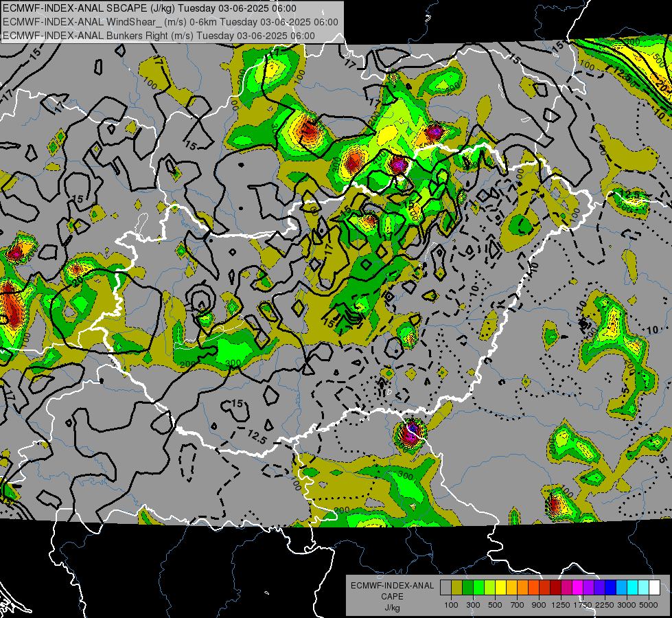Image resolution: width=672 pixels, height=618 pixels.
Task: Click the Bunkers Right title line
Action: coord(159,36)
